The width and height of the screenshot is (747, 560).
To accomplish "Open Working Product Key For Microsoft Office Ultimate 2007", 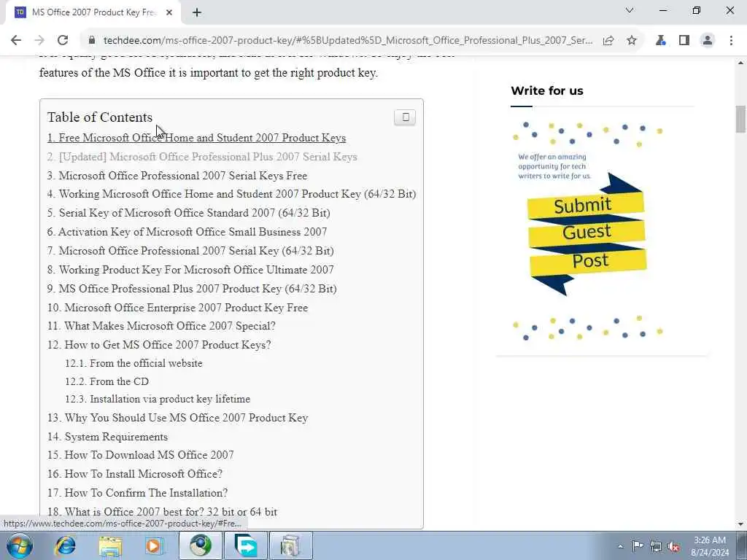I will tap(190, 270).
